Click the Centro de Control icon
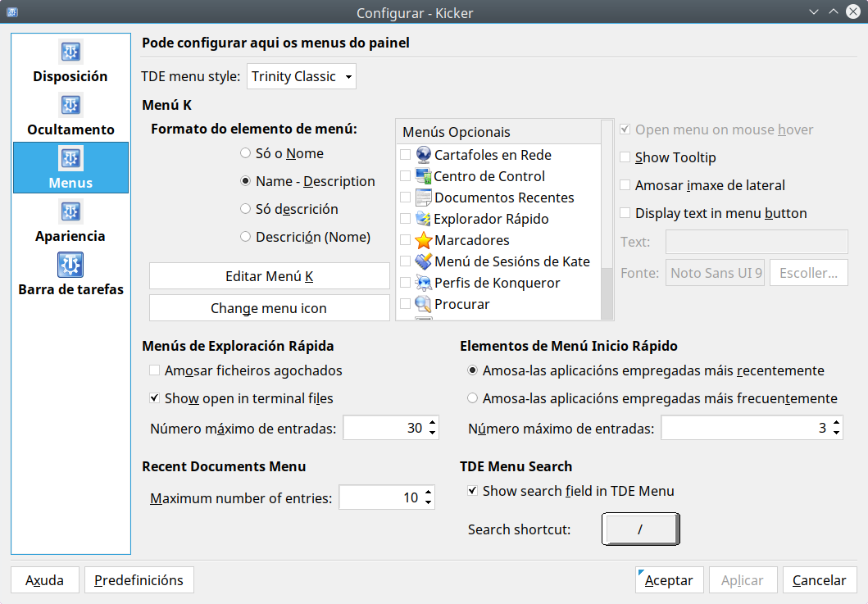This screenshot has height=604, width=868. 424,176
